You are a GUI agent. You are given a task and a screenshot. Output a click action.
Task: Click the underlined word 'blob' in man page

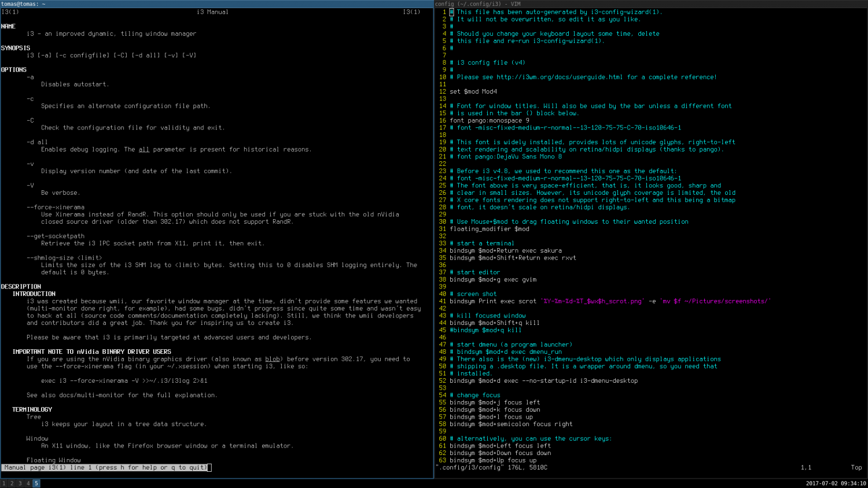[x=273, y=359]
